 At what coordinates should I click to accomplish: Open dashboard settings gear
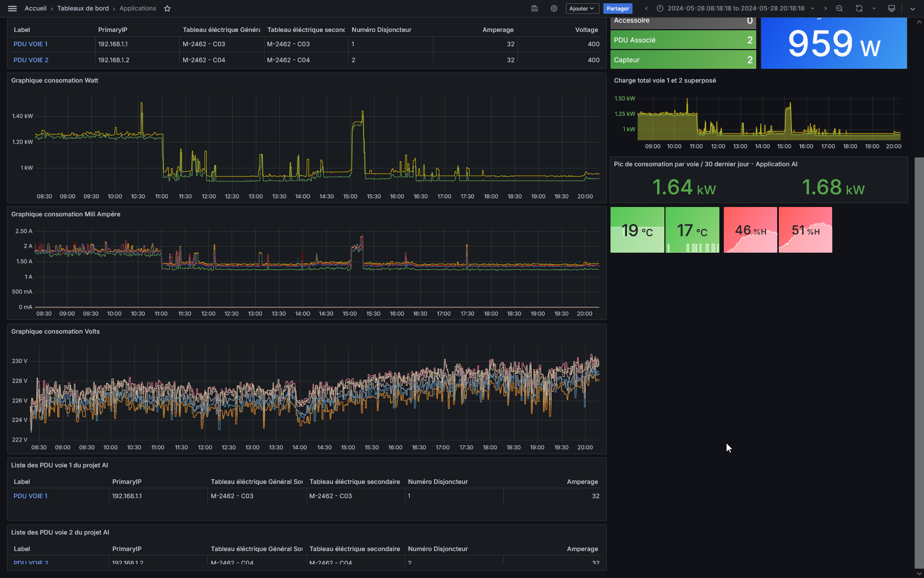(x=554, y=8)
